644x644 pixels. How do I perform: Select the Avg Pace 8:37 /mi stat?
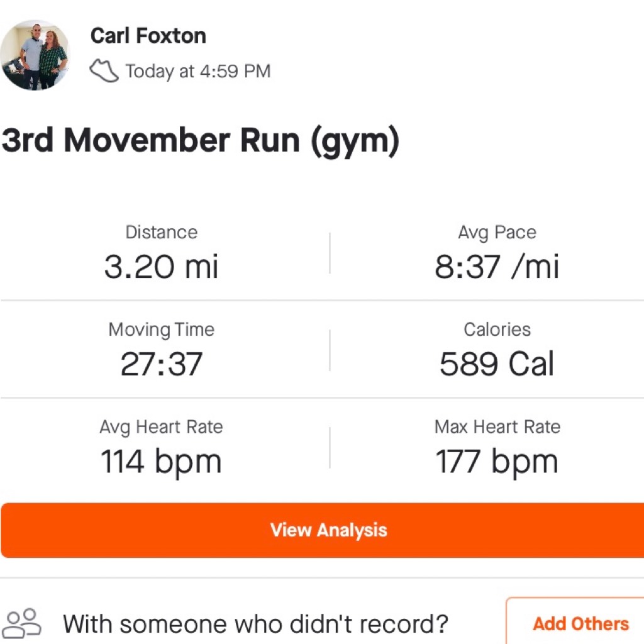click(x=497, y=253)
